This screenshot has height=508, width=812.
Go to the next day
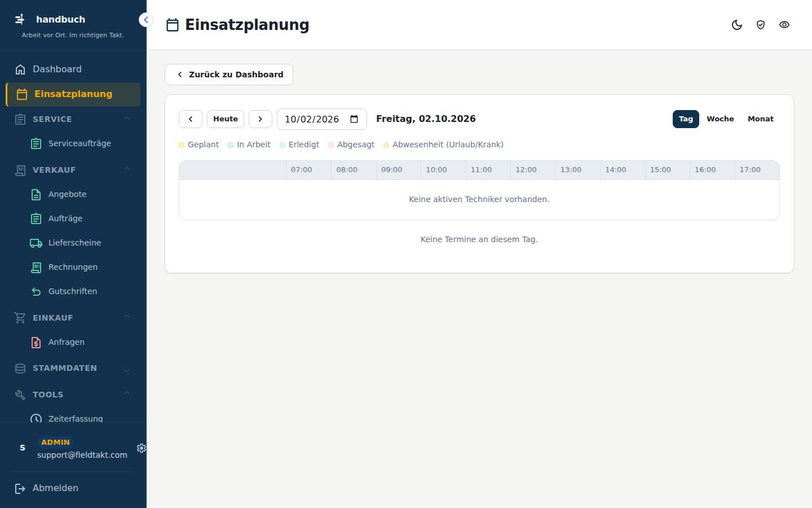261,119
